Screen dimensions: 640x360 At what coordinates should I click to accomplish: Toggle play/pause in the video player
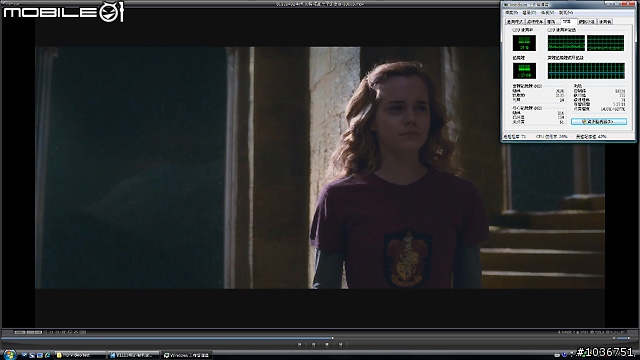tap(313, 344)
